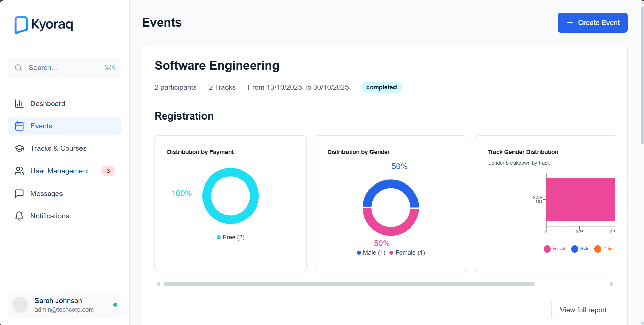Screen dimensions: 644x325
Task: Select the Dashboard bar-chart icon
Action: coord(19,103)
